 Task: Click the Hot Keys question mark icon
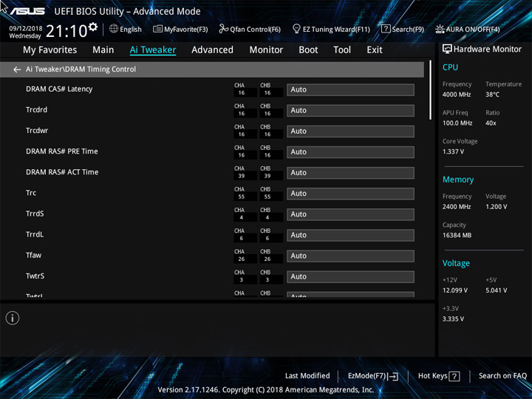pyautogui.click(x=454, y=376)
